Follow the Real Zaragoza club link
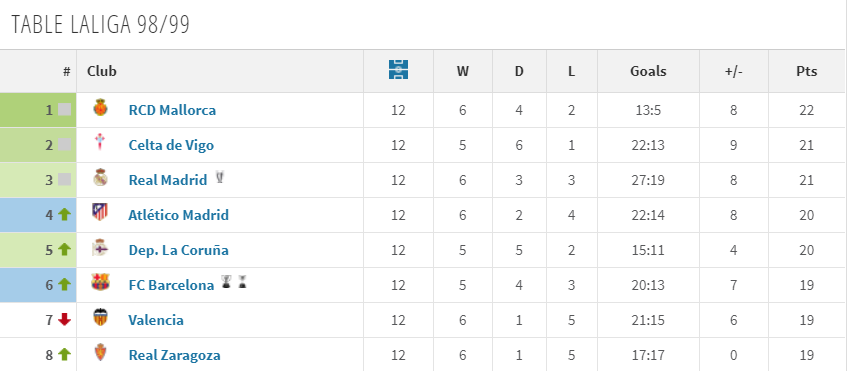This screenshot has width=847, height=371. pos(174,355)
